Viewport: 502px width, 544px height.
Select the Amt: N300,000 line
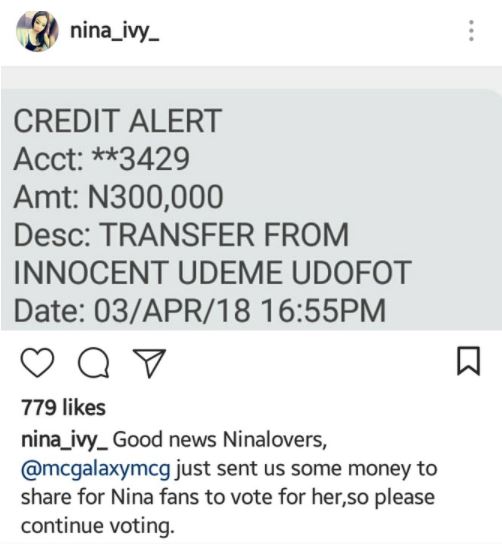118,197
